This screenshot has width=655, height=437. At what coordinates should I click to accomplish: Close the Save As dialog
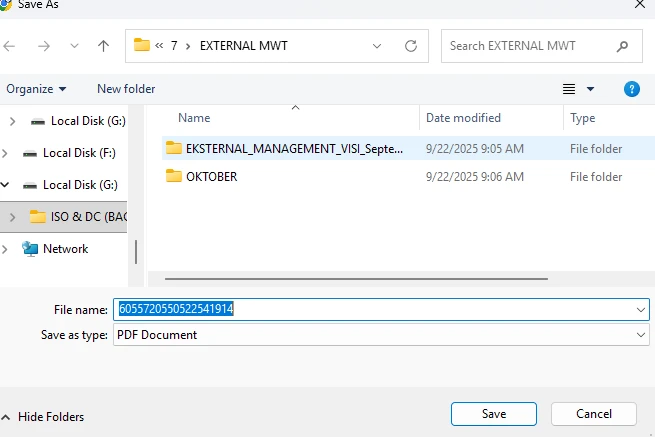(x=640, y=5)
